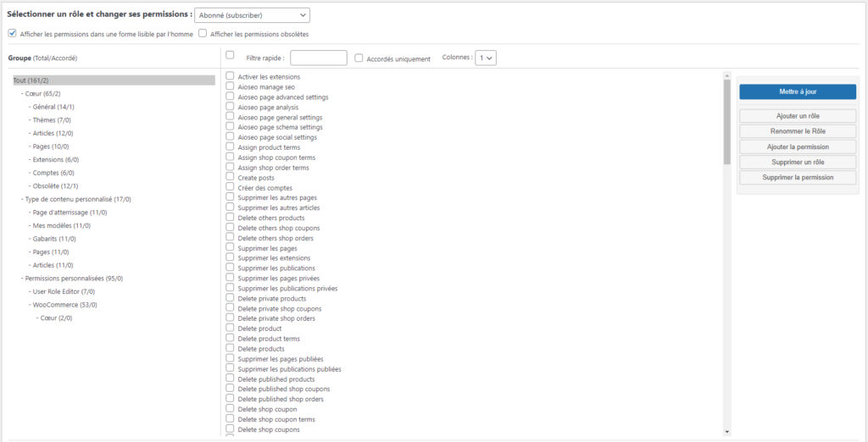Enable Afficher les permissions obsolètes checkbox
The image size is (868, 442).
(x=203, y=33)
